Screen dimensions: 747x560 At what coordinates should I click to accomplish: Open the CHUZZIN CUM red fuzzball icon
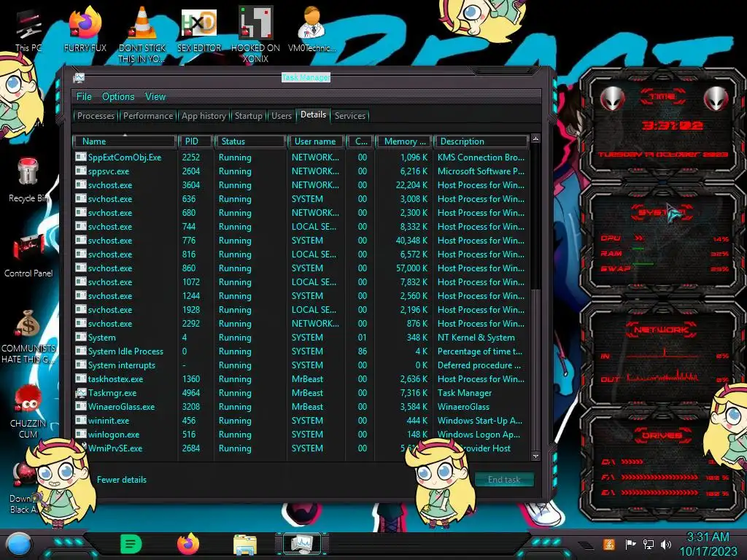tap(28, 411)
